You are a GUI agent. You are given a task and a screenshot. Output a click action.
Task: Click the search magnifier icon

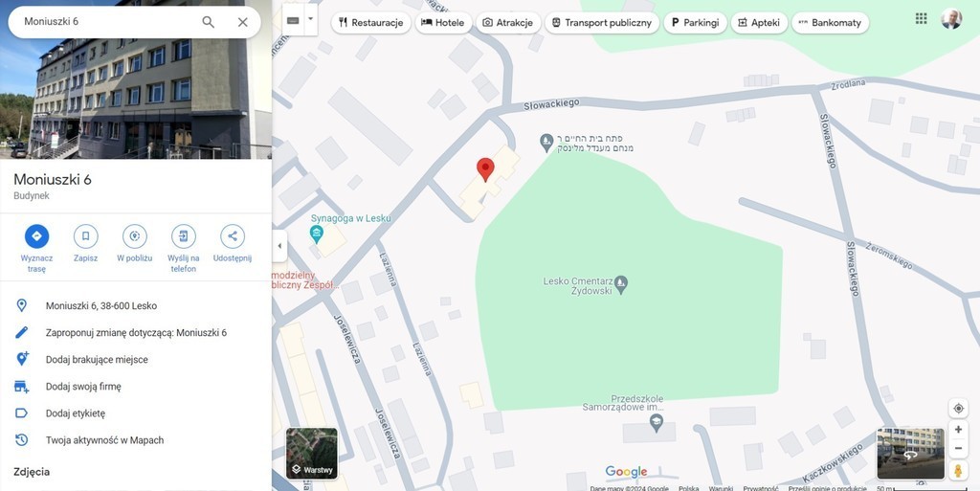coord(208,22)
